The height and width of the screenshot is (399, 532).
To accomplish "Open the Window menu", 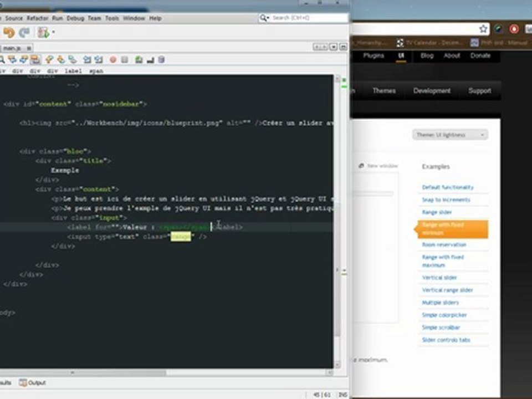I will click(134, 18).
